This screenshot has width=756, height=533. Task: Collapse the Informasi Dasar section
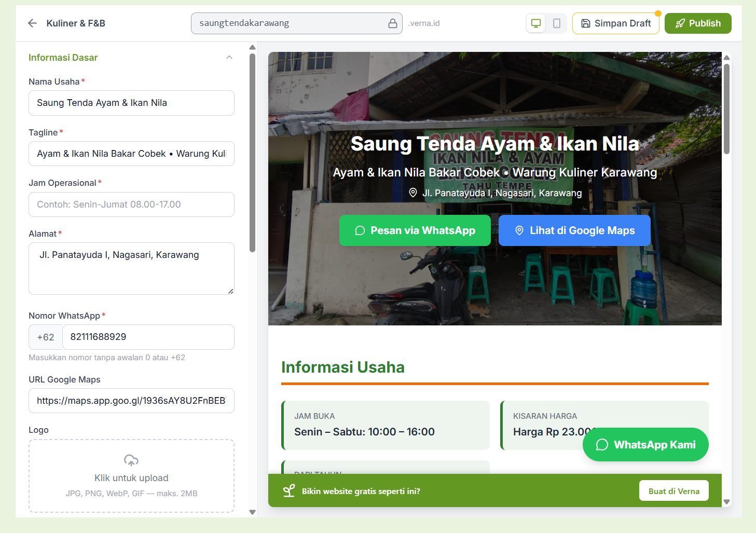click(229, 58)
